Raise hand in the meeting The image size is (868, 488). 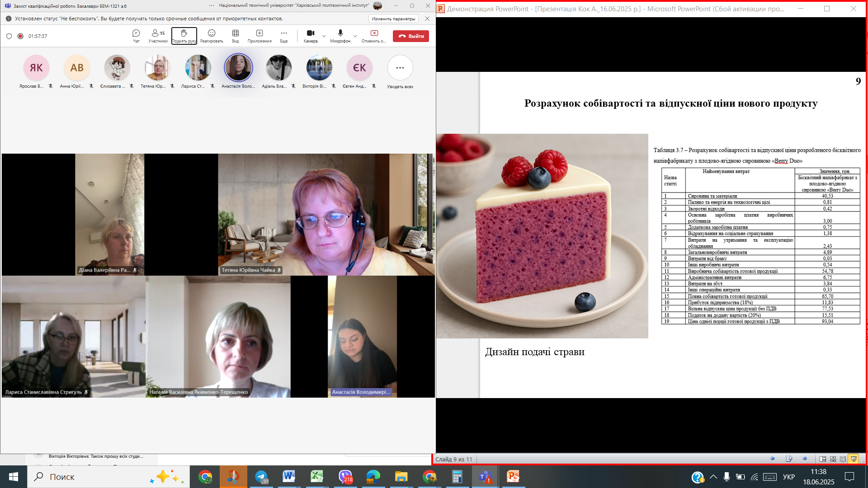point(184,36)
